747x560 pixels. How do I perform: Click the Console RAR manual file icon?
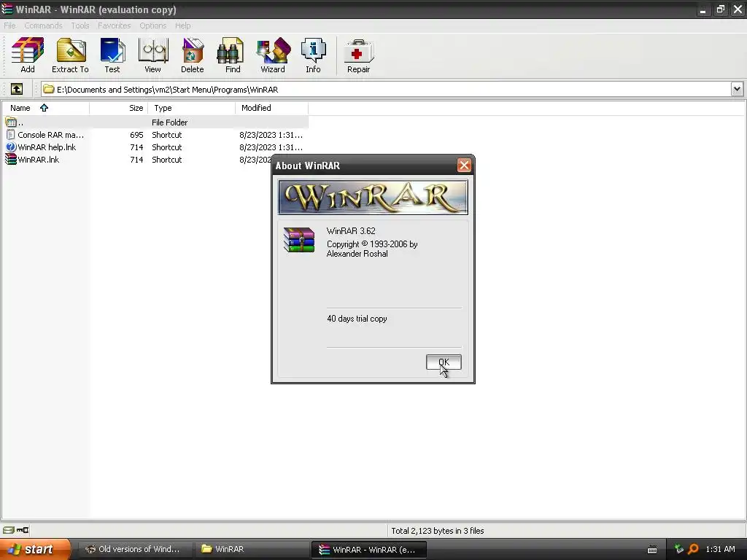11,135
